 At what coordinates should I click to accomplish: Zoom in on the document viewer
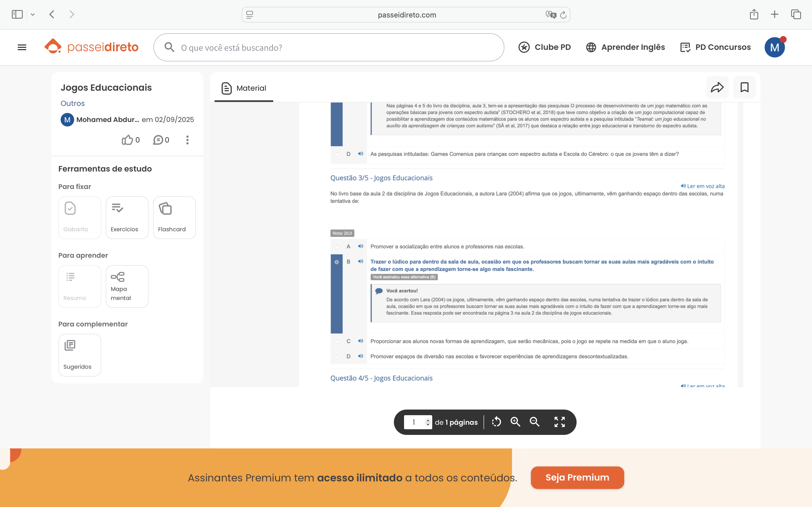(515, 422)
